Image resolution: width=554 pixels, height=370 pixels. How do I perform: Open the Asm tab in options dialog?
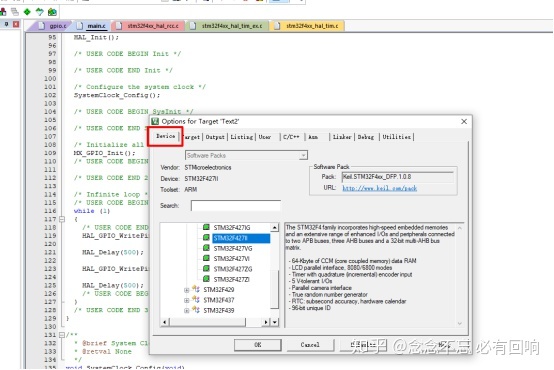click(x=313, y=137)
